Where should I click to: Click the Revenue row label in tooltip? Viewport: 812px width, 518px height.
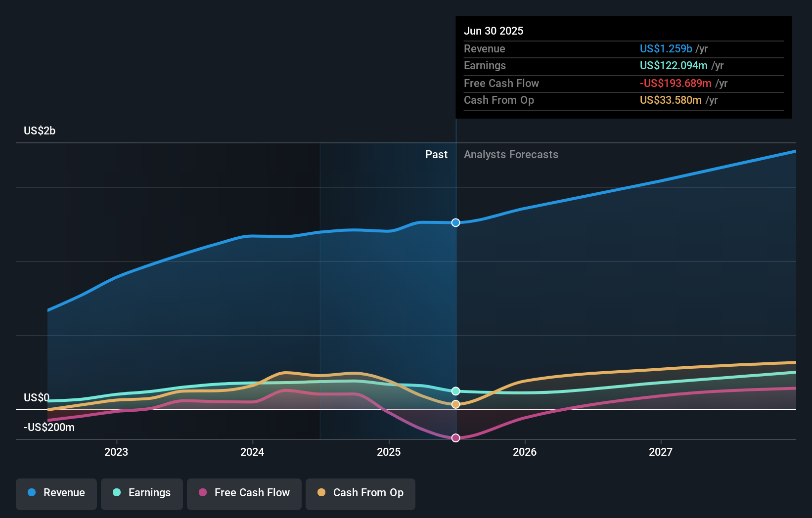(485, 49)
